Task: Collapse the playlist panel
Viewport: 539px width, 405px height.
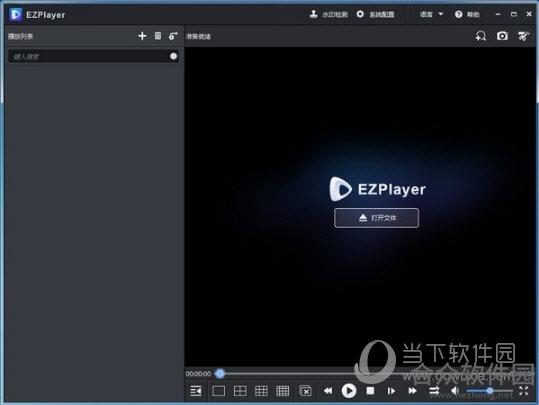Action: [196, 391]
